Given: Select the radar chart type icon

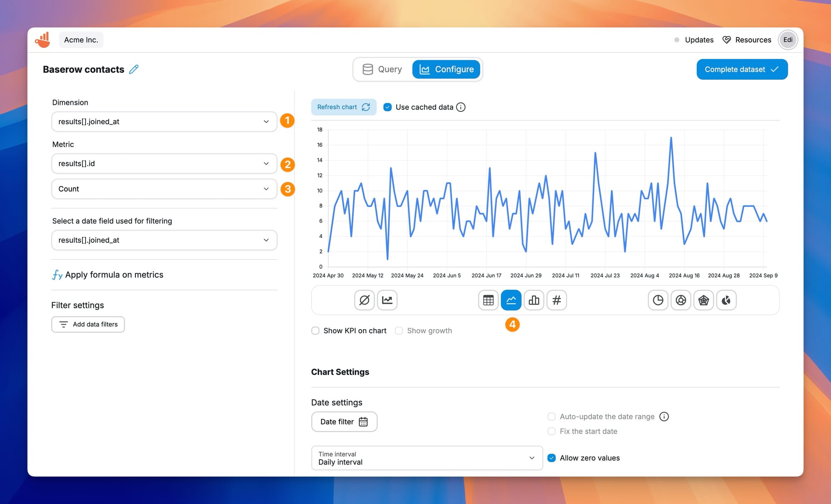Looking at the screenshot, I should tap(703, 300).
